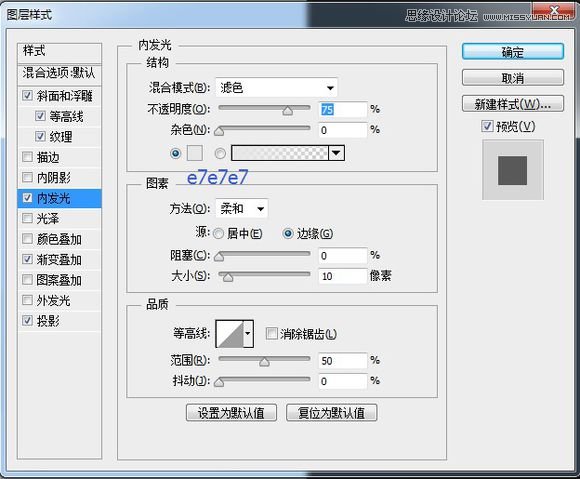This screenshot has width=580, height=479.
Task: Open the gradient picker dropdown arrow
Action: click(336, 153)
